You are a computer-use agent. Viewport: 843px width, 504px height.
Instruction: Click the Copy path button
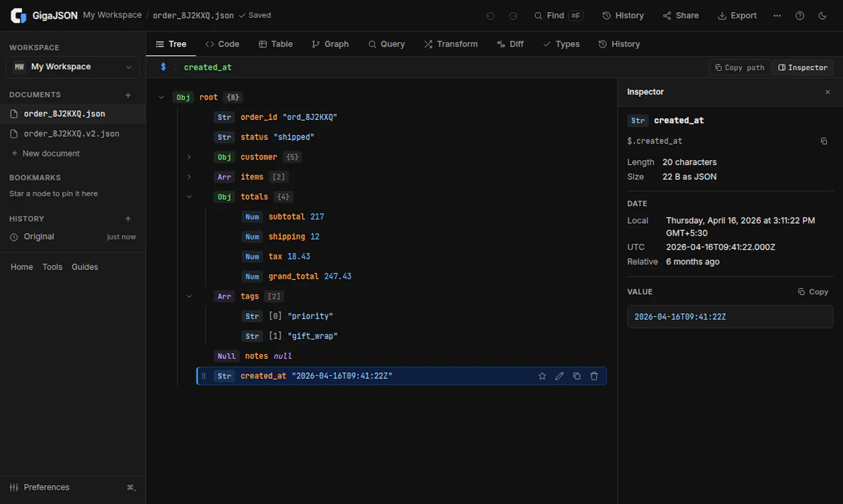pyautogui.click(x=740, y=67)
